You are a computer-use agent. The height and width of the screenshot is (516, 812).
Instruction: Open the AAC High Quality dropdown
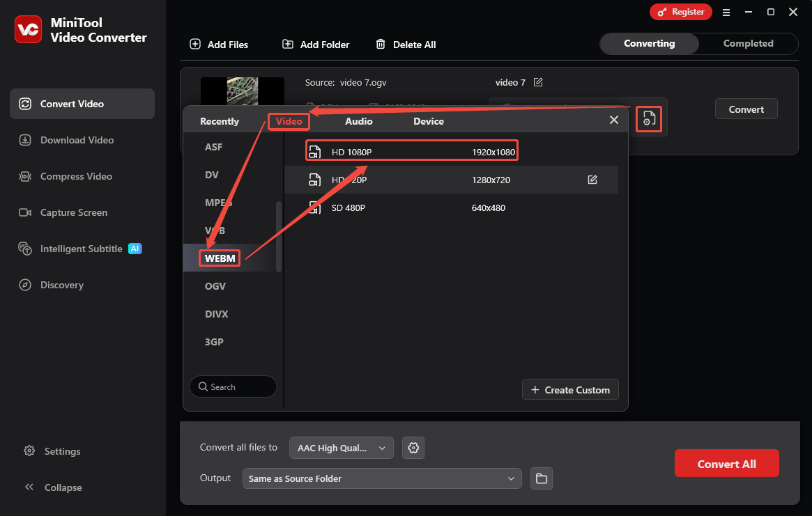pyautogui.click(x=341, y=448)
